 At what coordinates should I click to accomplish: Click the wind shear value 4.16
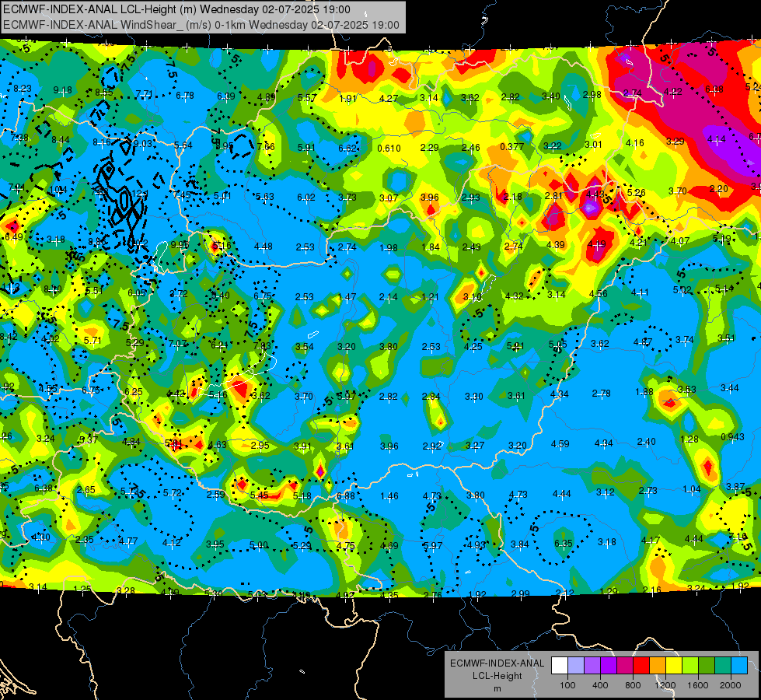pos(635,143)
